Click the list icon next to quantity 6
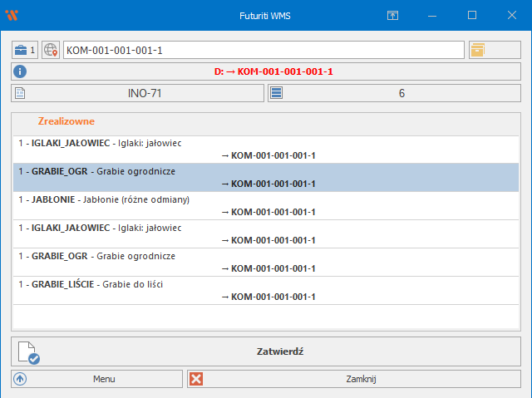The height and width of the screenshot is (398, 532). coord(277,93)
